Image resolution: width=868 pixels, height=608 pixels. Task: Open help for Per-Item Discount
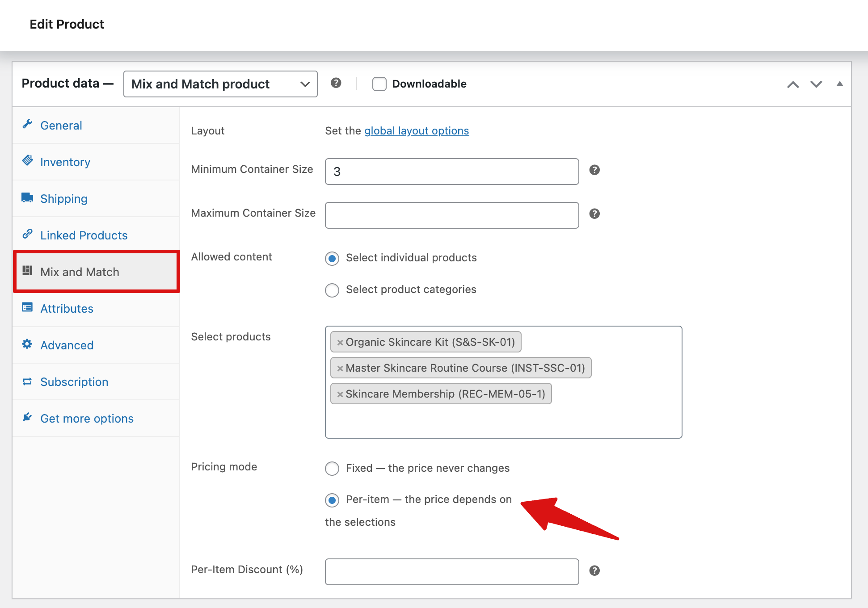pyautogui.click(x=594, y=570)
